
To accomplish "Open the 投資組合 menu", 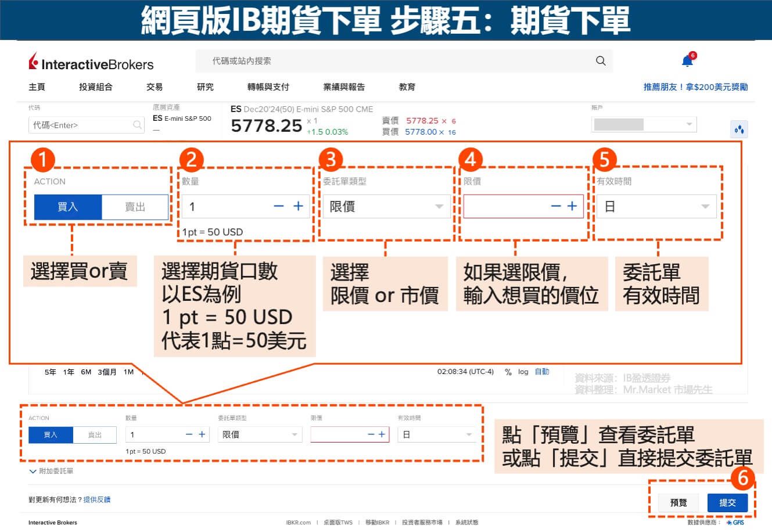I will click(x=96, y=87).
